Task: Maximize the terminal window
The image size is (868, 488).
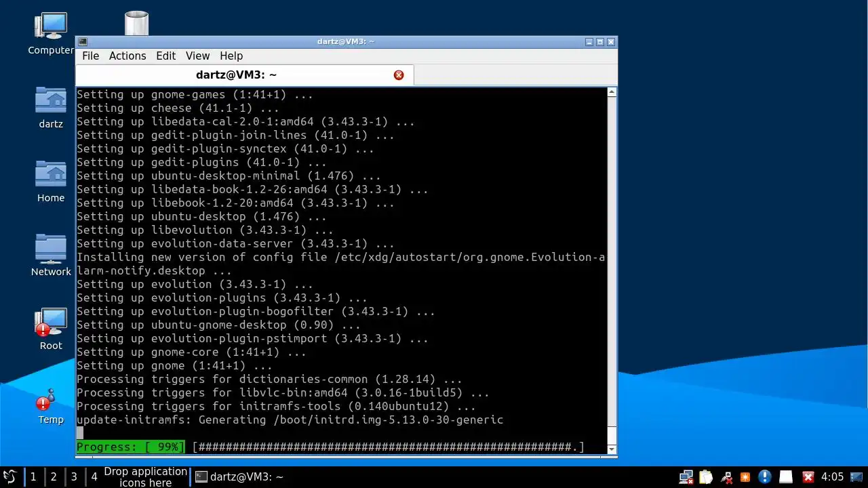Action: point(600,41)
